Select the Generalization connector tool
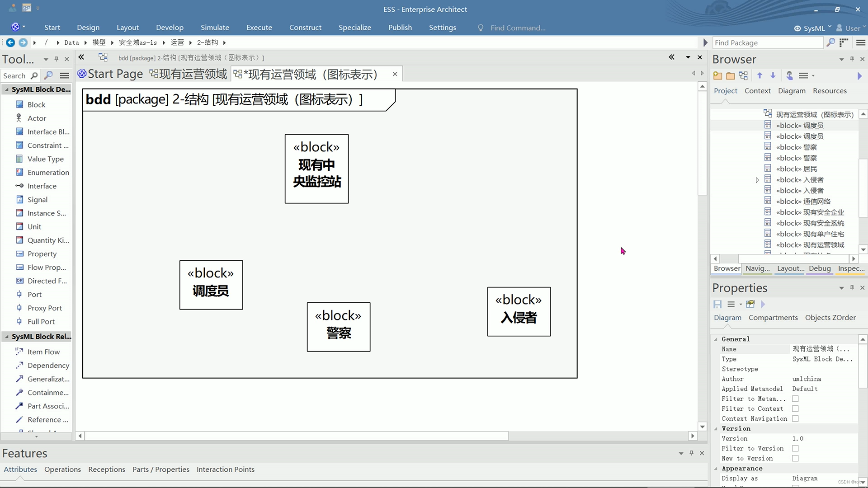 point(48,379)
